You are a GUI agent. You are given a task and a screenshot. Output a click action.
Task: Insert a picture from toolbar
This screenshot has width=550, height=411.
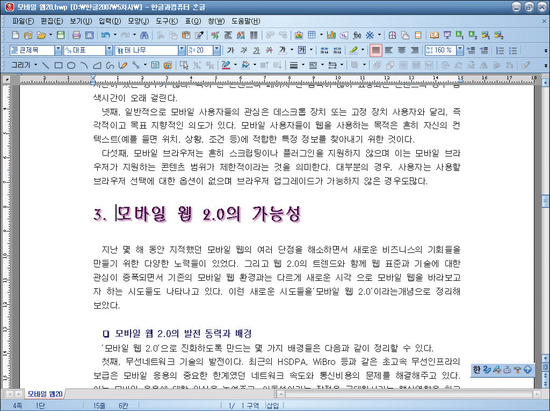point(299,35)
